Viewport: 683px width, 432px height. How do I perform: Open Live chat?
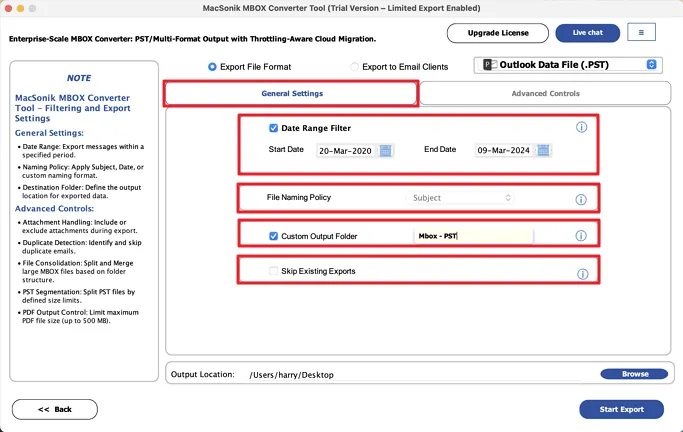click(588, 33)
